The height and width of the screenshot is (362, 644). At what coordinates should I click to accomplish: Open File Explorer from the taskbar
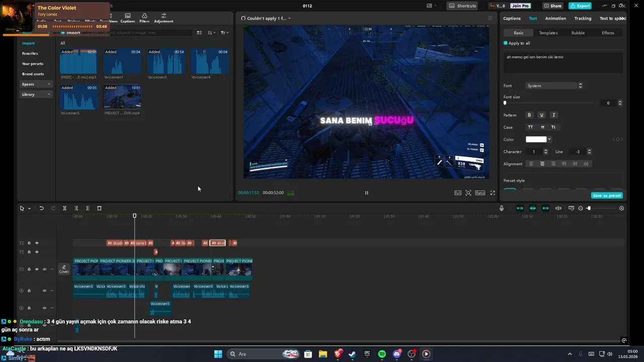(x=323, y=354)
